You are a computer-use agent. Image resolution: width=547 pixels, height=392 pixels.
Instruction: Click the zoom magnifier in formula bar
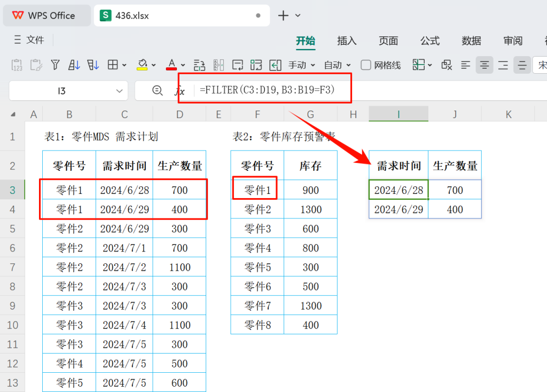coord(158,91)
